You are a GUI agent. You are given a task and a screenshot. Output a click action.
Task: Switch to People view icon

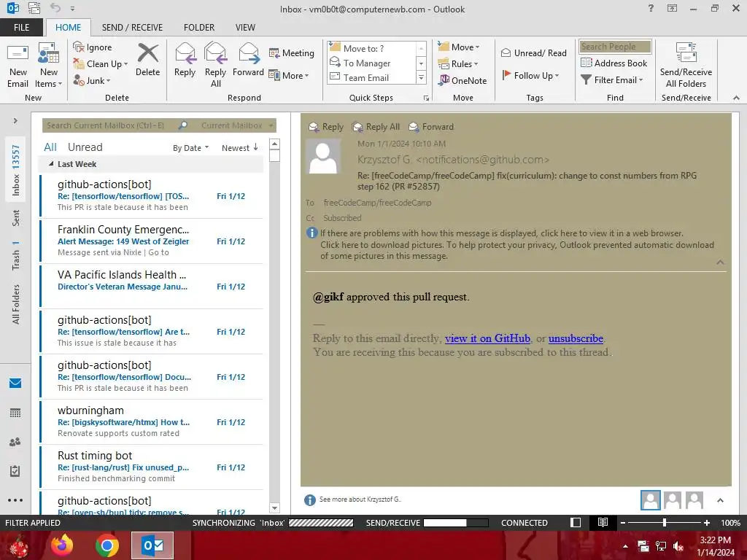pos(15,442)
